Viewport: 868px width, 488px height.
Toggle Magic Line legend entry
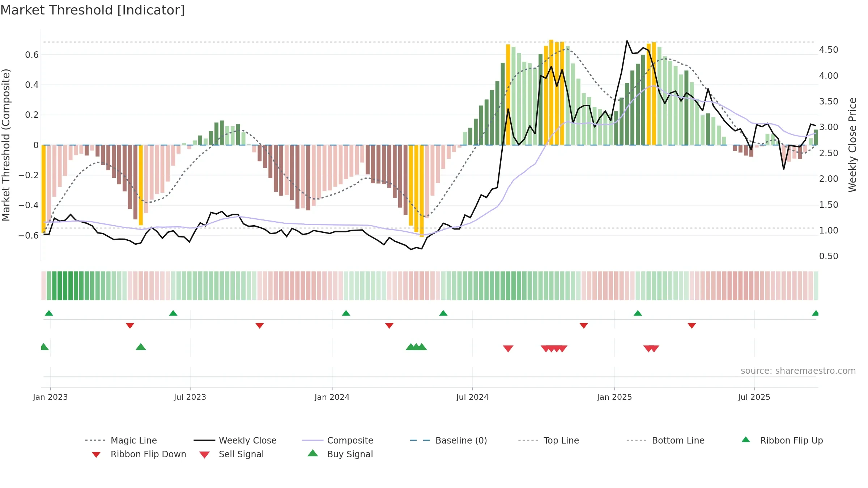[x=121, y=440]
